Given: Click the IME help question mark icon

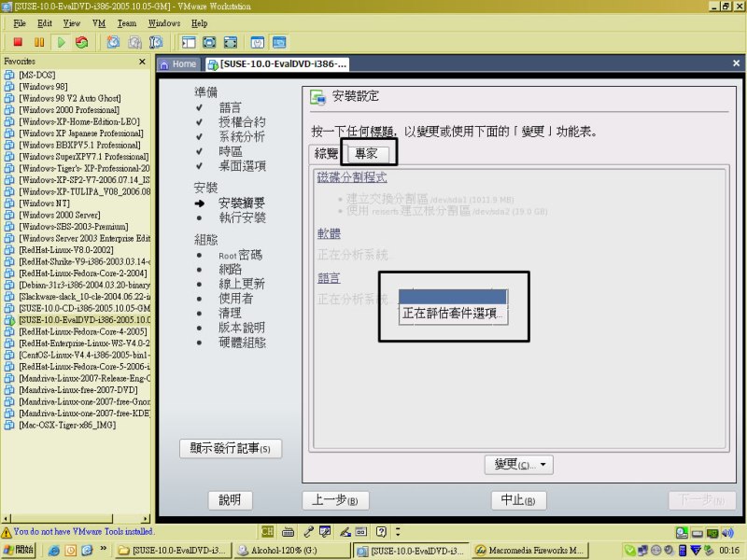Looking at the screenshot, I should tap(381, 532).
